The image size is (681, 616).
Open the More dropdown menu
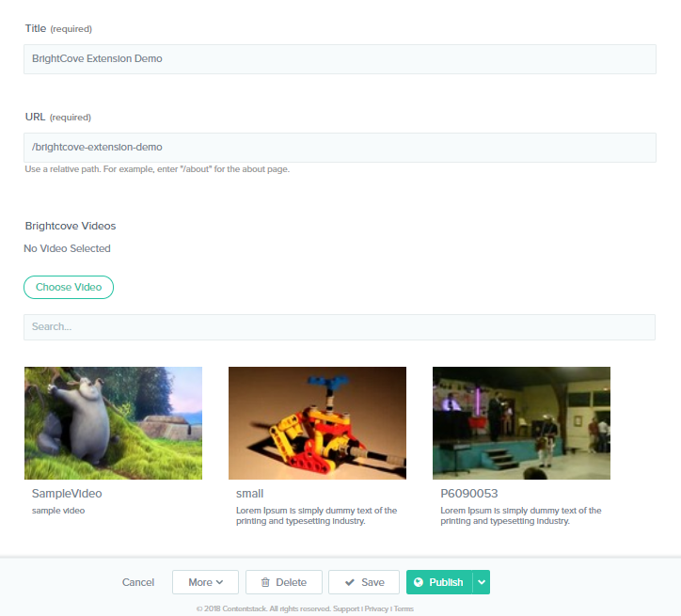pyautogui.click(x=205, y=582)
